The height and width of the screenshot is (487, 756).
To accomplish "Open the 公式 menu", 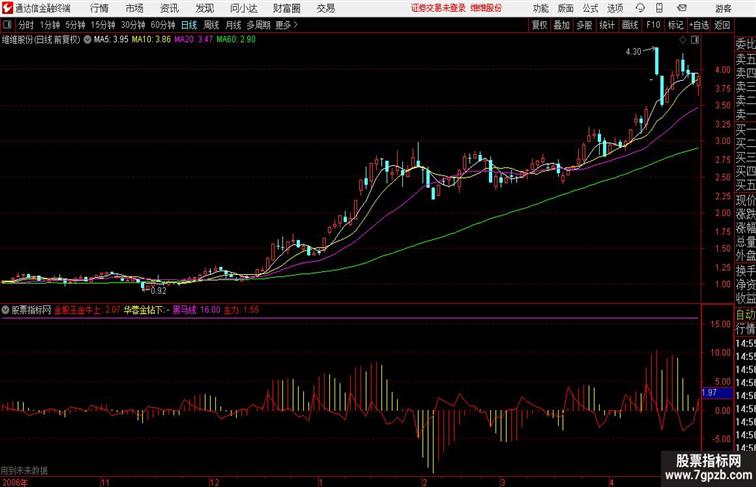I will pyautogui.click(x=590, y=8).
